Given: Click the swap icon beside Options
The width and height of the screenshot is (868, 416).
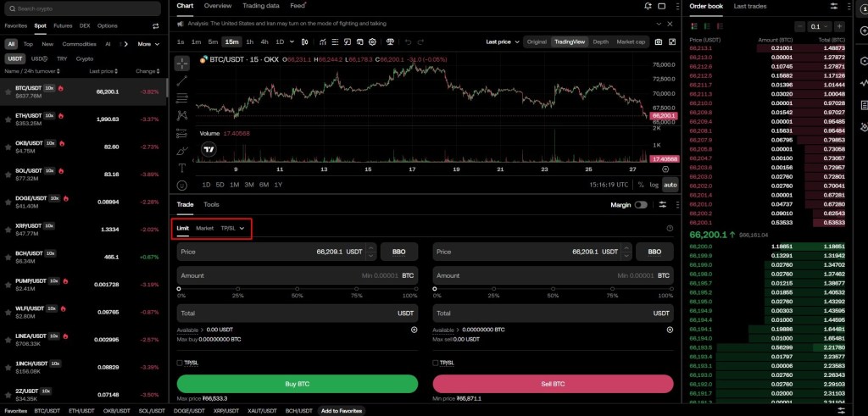Looking at the screenshot, I should click(156, 26).
